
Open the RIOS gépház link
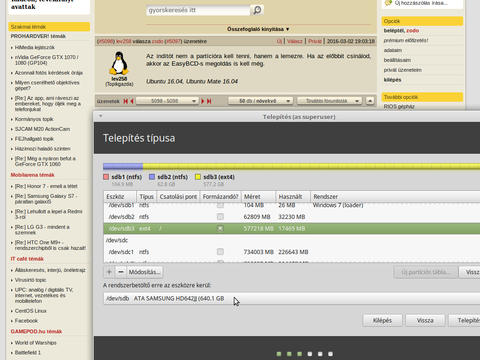tap(399, 106)
